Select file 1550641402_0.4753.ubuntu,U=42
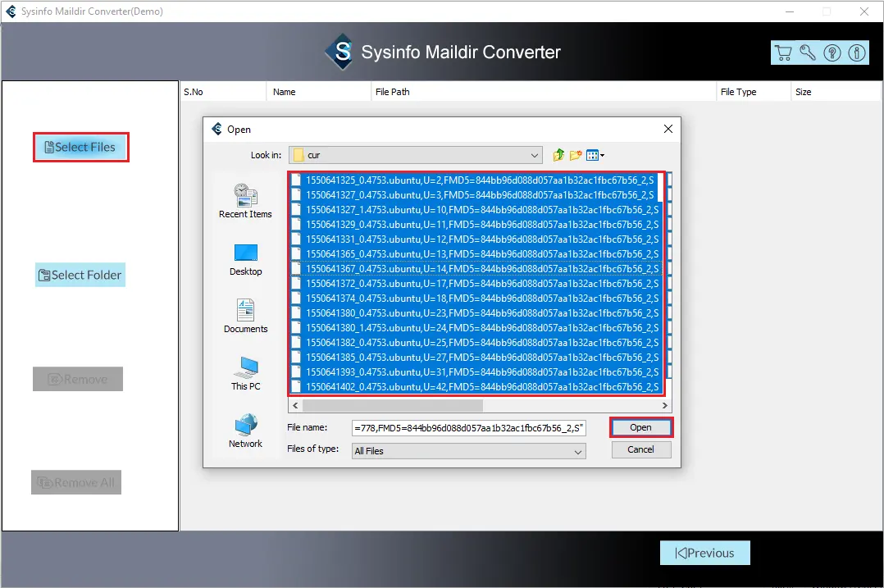This screenshot has width=884, height=588. [x=476, y=387]
